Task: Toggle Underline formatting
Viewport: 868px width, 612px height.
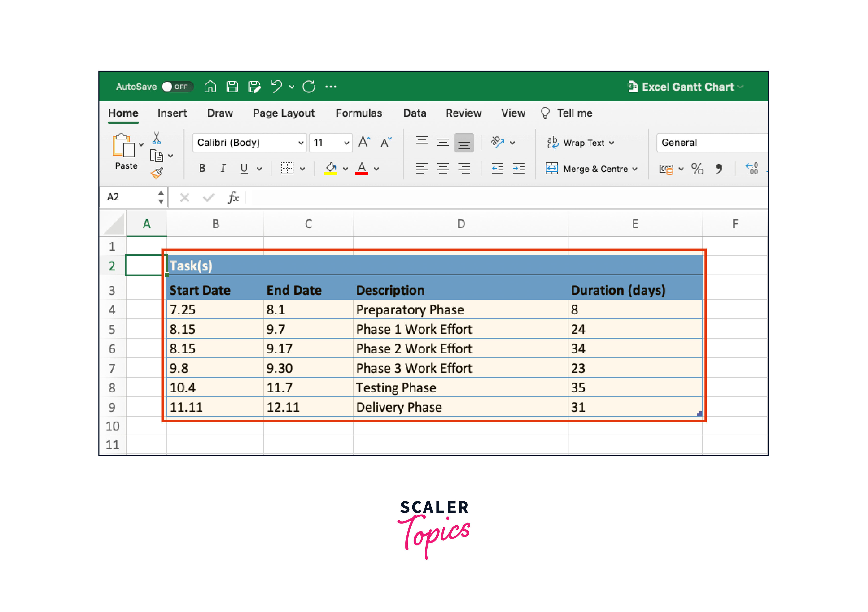Action: point(244,168)
